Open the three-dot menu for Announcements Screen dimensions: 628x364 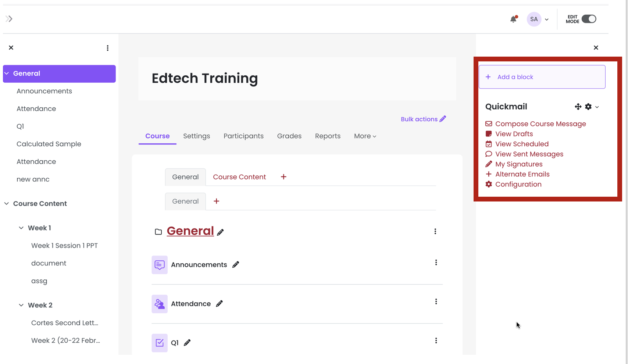436,263
